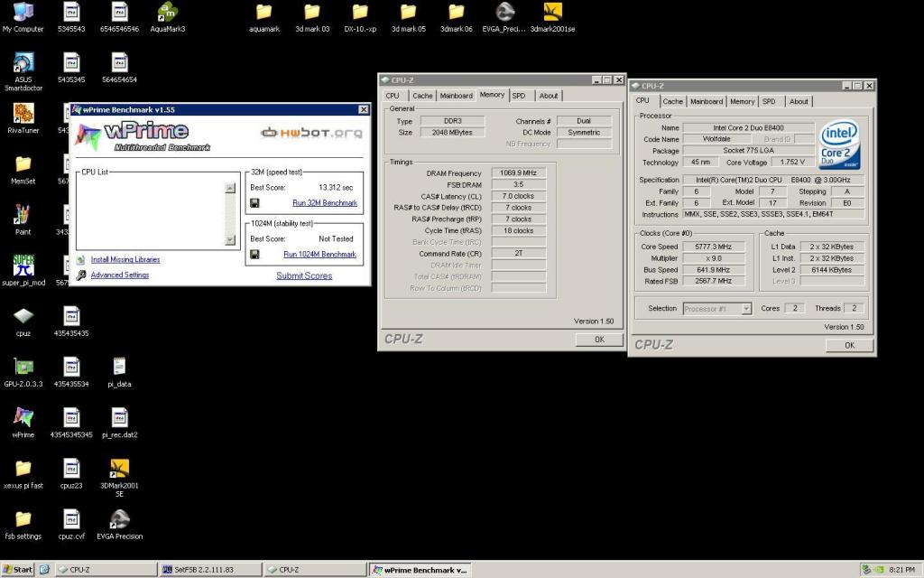Open the 3d mark 05 folder

pos(409,17)
